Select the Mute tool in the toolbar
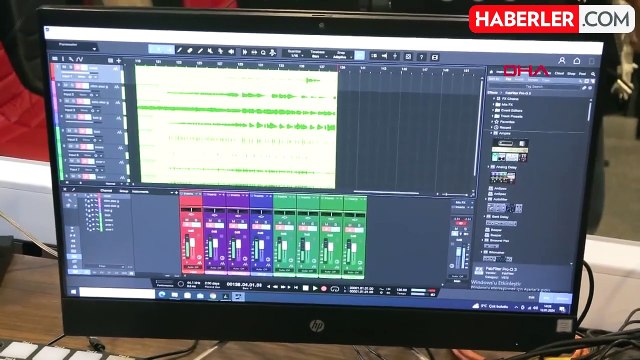 point(210,51)
